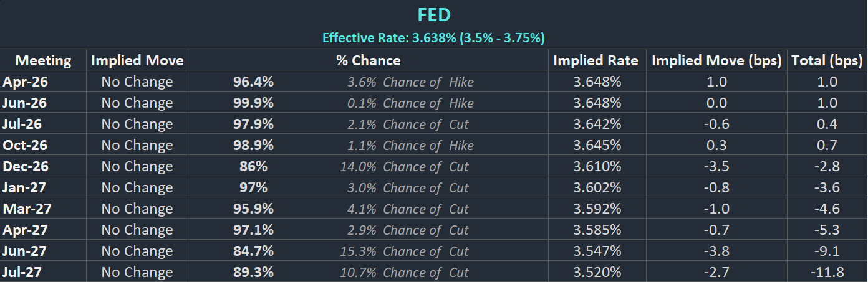Select the Effective Rate 3.638% text

[433, 38]
